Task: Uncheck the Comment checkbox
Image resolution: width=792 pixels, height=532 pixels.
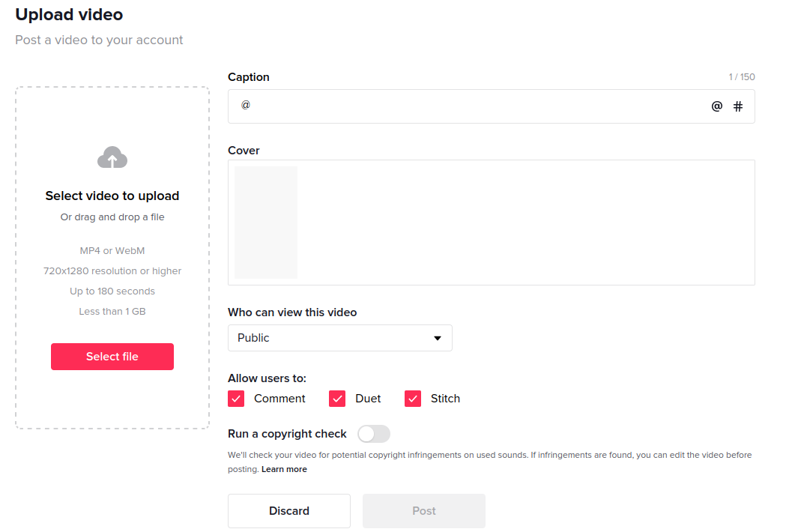Action: pyautogui.click(x=236, y=399)
